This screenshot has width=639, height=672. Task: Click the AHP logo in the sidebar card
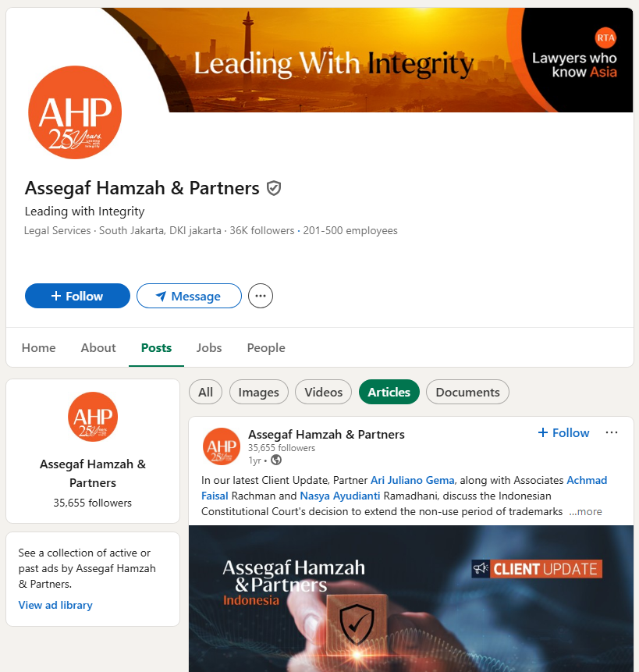pos(93,417)
